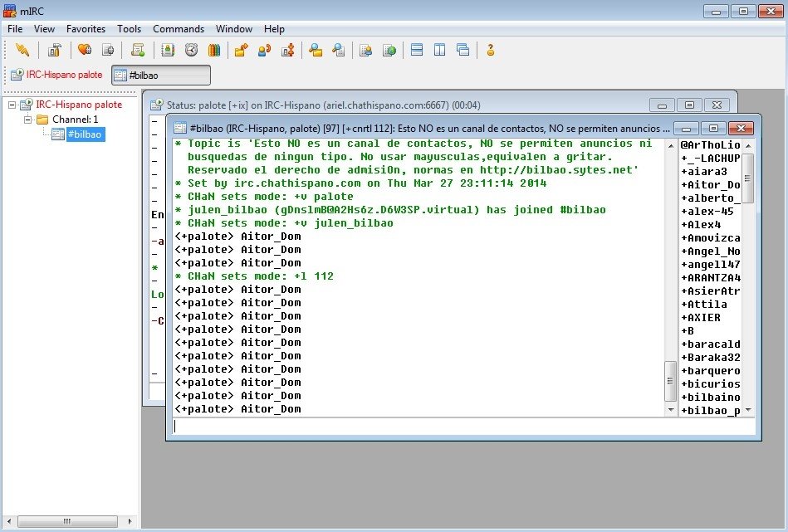Image resolution: width=788 pixels, height=532 pixels.
Task: Select IRC-Hispano palote in the treebar
Action: tap(79, 105)
